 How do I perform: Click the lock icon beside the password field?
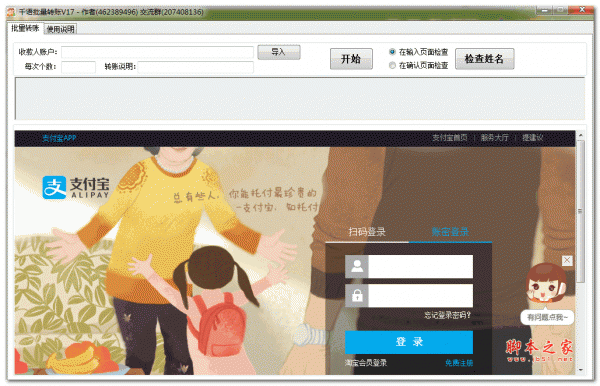click(357, 295)
